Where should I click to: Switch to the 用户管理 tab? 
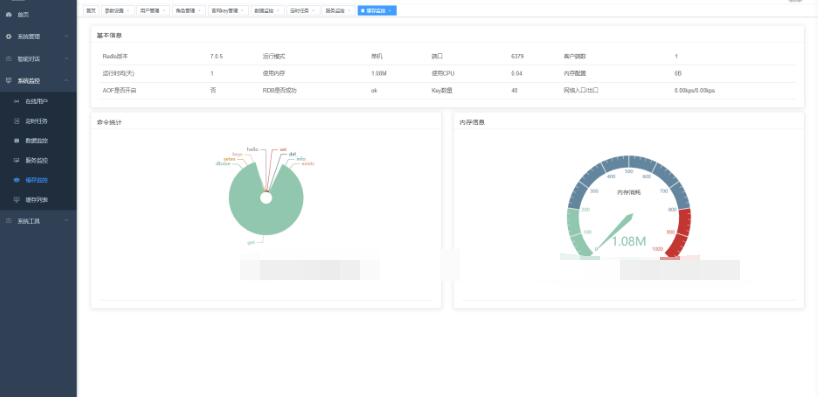152,11
